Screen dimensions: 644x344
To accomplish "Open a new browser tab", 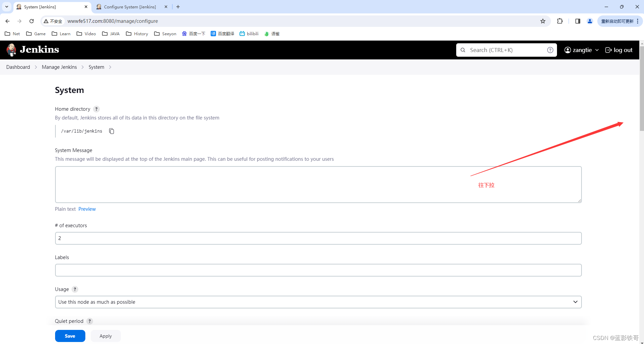I will click(178, 7).
